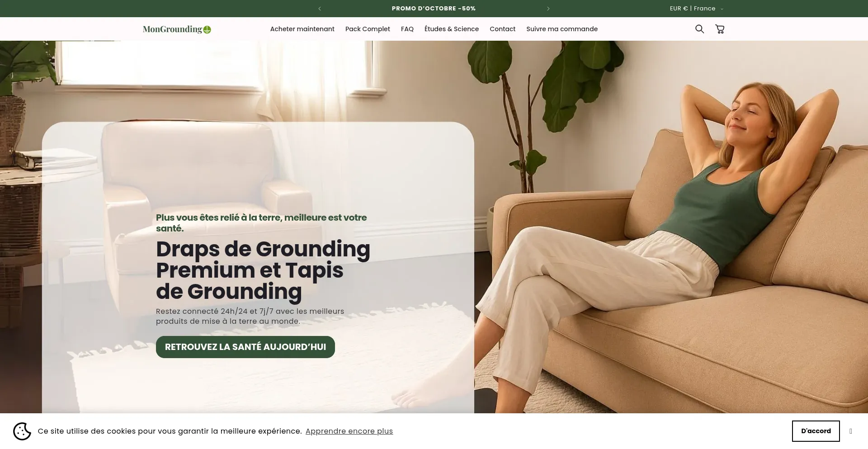Viewport: 868px width, 449px height.
Task: Navigate to Contact page
Action: point(502,29)
